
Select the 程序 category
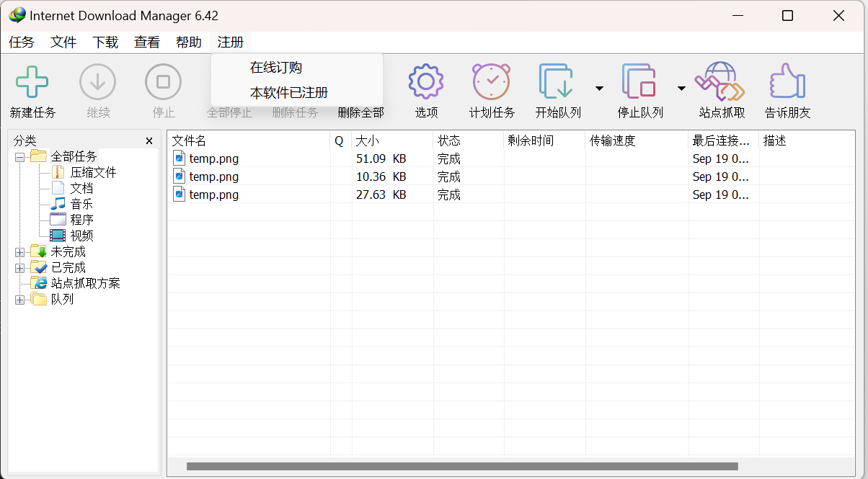click(x=81, y=220)
